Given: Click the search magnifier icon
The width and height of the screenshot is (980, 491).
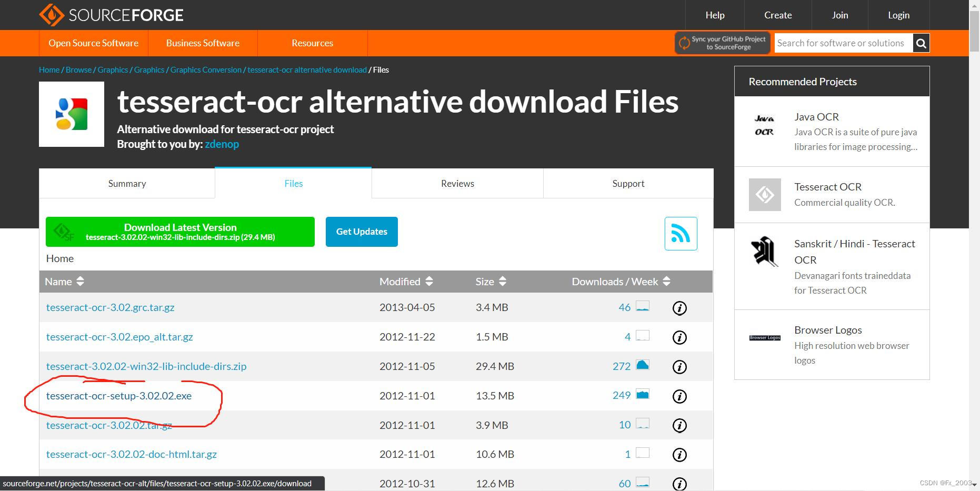Looking at the screenshot, I should tap(921, 43).
